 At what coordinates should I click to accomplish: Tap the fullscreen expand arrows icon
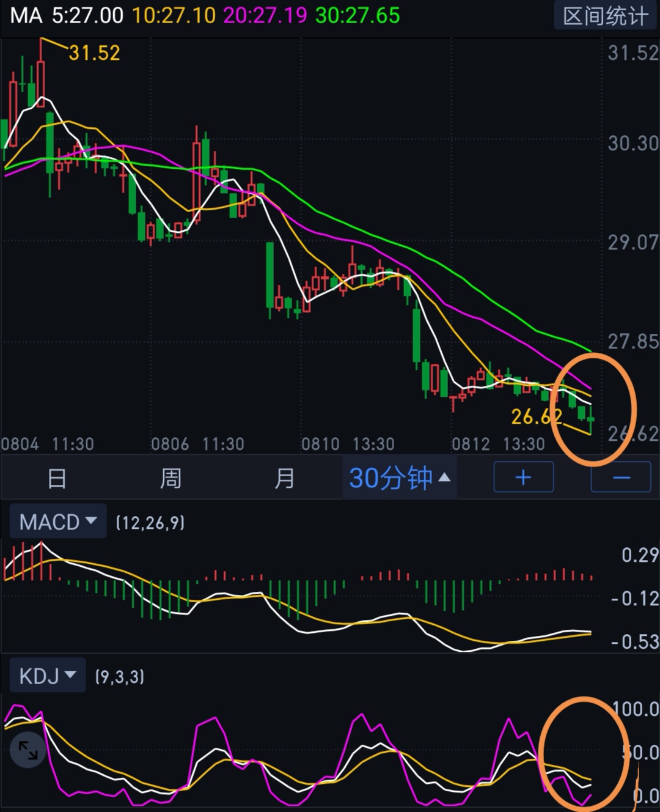tap(28, 750)
